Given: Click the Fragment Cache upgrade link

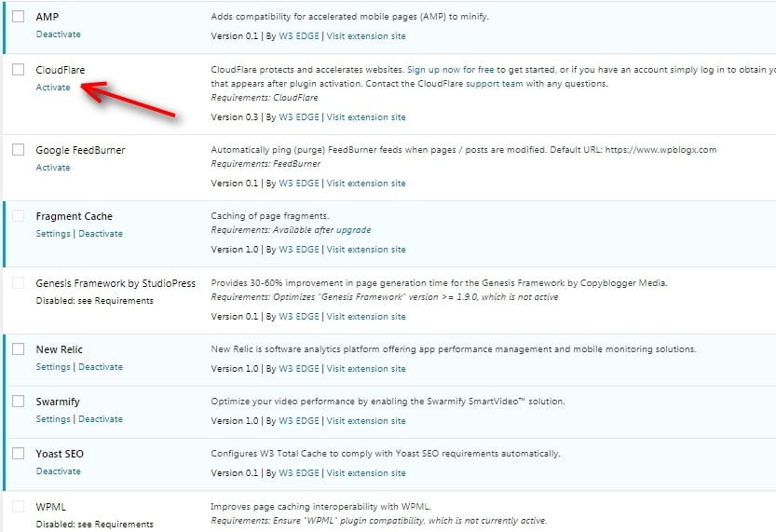Looking at the screenshot, I should 353,230.
